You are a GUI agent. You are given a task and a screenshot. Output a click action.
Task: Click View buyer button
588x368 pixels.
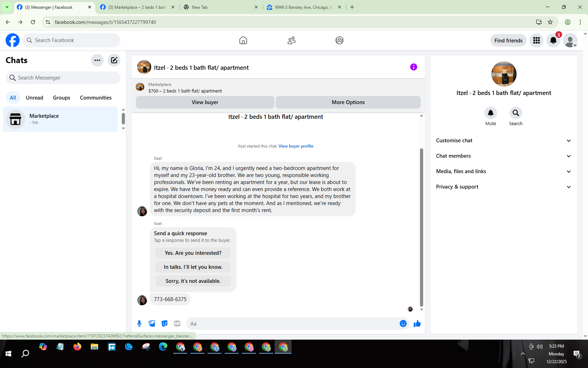(205, 102)
